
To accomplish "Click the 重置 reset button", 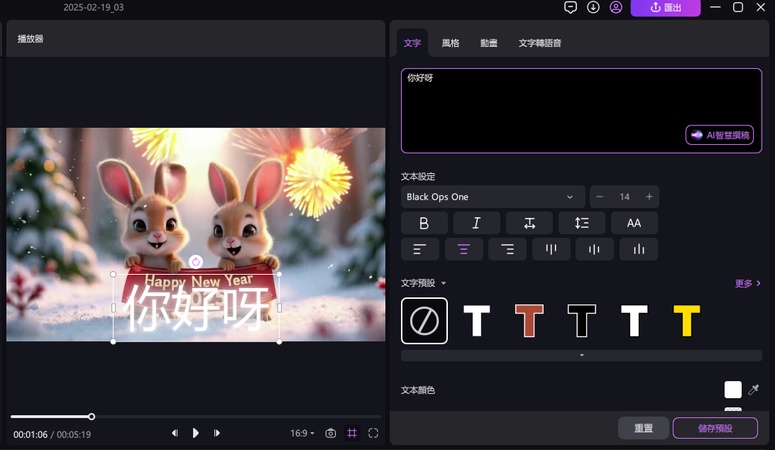I will click(x=644, y=428).
